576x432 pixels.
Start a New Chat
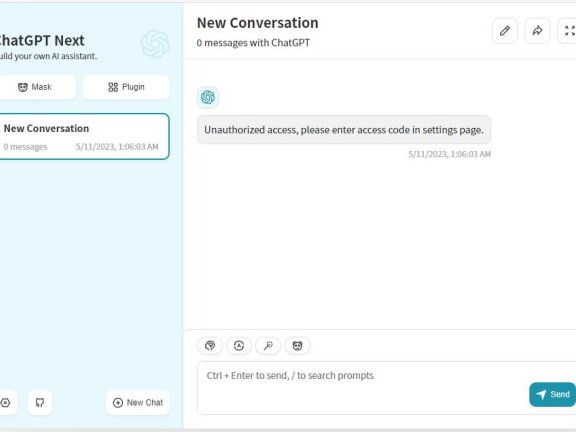click(138, 403)
